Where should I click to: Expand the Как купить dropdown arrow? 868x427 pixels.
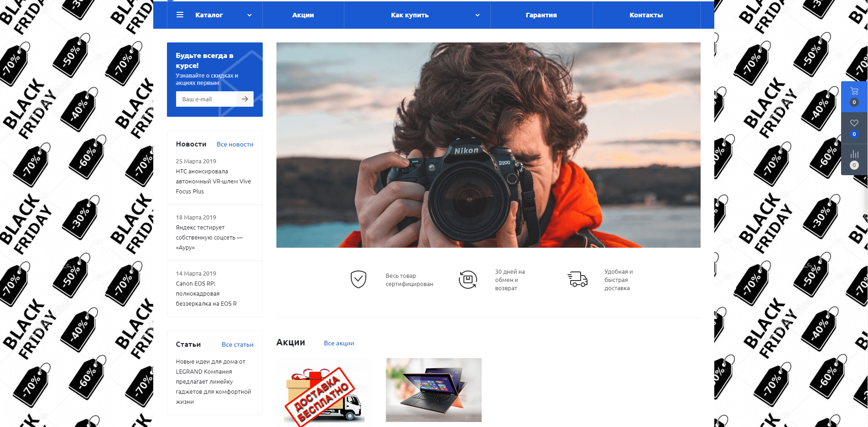pyautogui.click(x=478, y=15)
